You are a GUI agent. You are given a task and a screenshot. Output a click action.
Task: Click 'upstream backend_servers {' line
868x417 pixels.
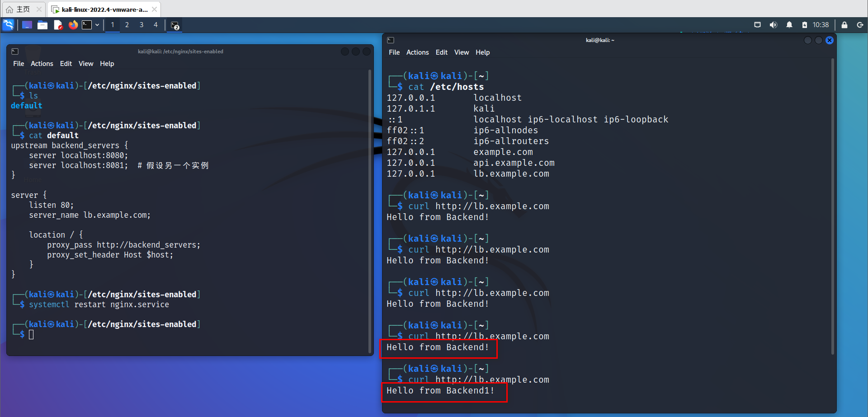[x=70, y=145]
